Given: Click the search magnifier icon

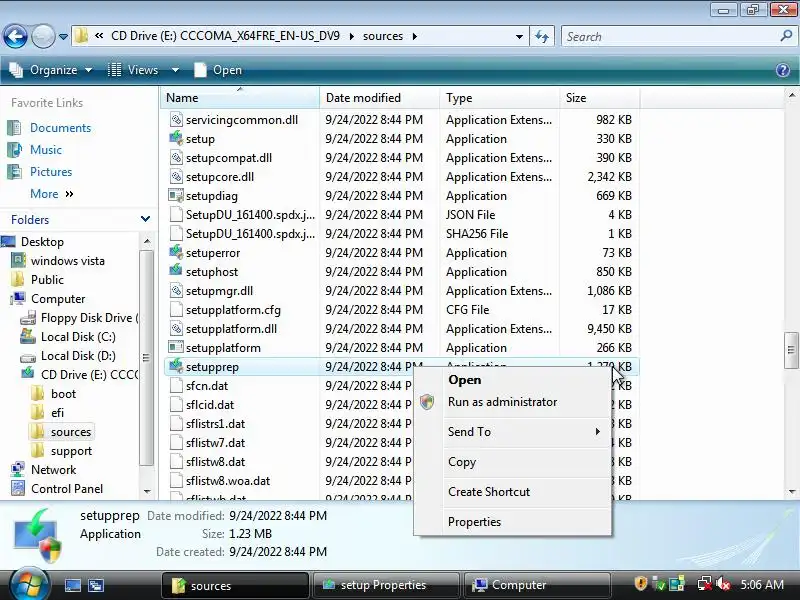Looking at the screenshot, I should [x=786, y=36].
